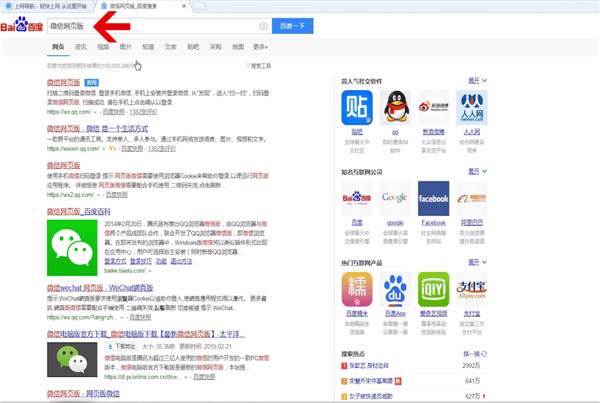Viewport: 600px width, 403px height.
Task: Click the Baidu logo
Action: coord(21,25)
